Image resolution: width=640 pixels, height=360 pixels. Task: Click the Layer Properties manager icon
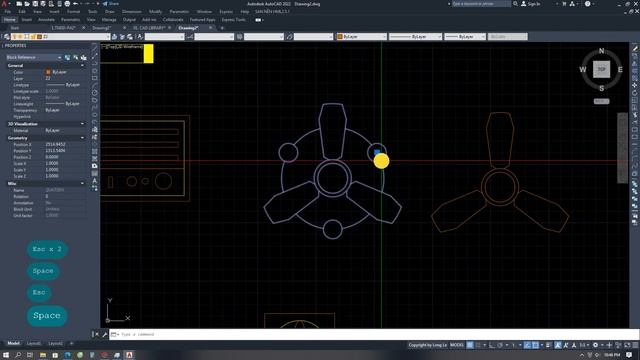click(x=6, y=37)
